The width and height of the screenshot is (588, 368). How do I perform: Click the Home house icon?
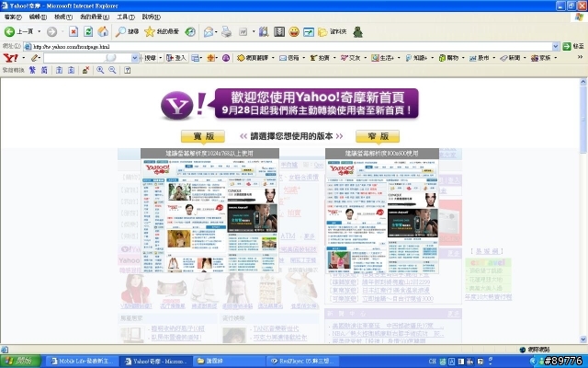(103, 32)
